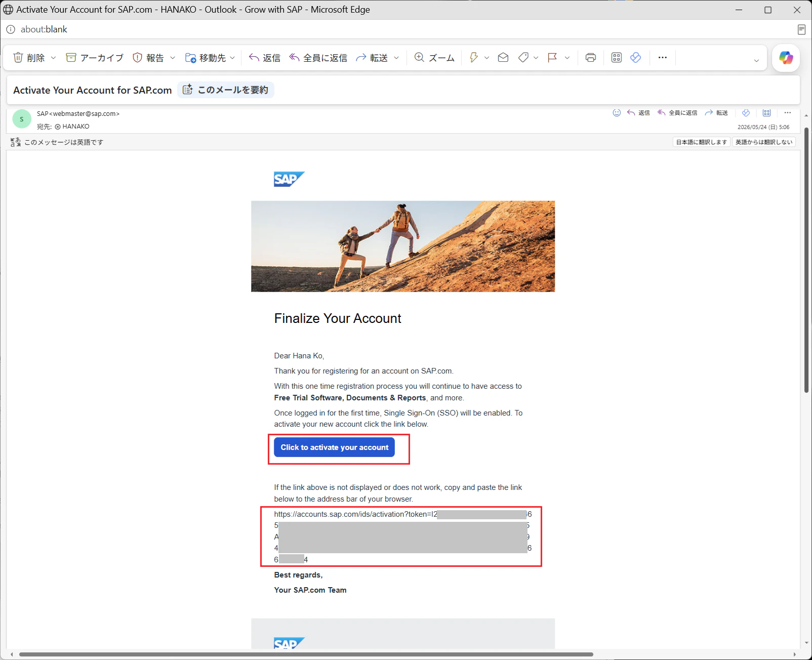Click the SAP logo in the email footer

(289, 643)
